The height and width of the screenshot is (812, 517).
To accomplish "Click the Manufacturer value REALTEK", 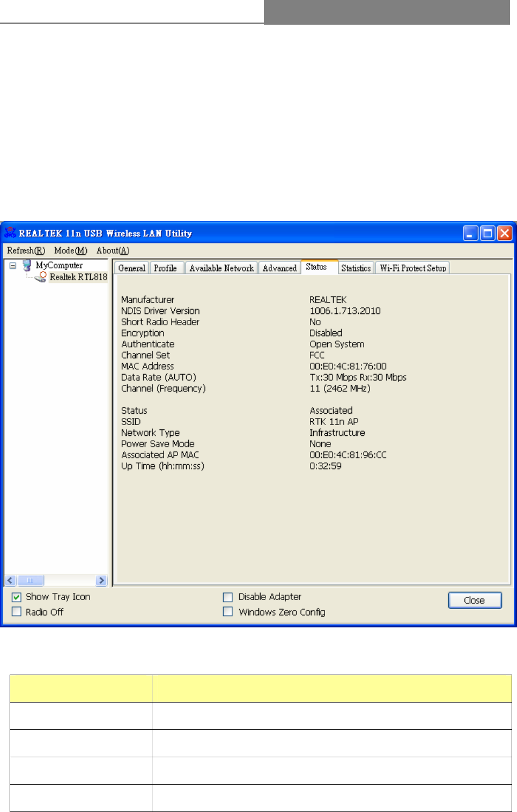I will pos(328,299).
